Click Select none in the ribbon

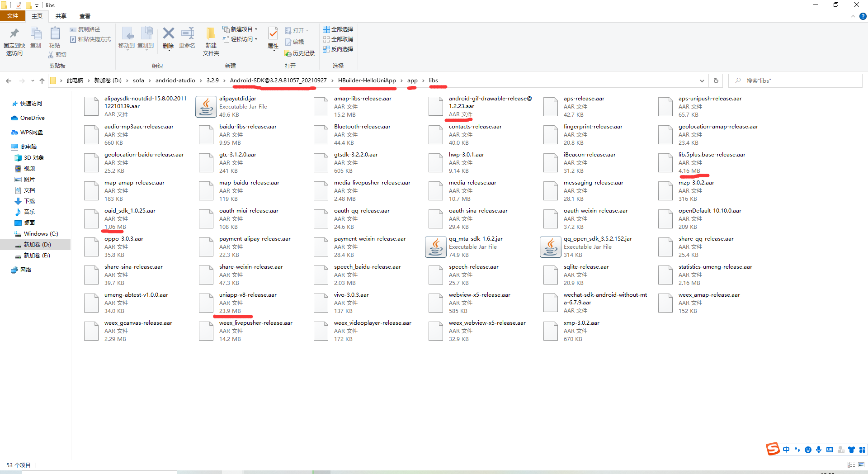pos(338,39)
